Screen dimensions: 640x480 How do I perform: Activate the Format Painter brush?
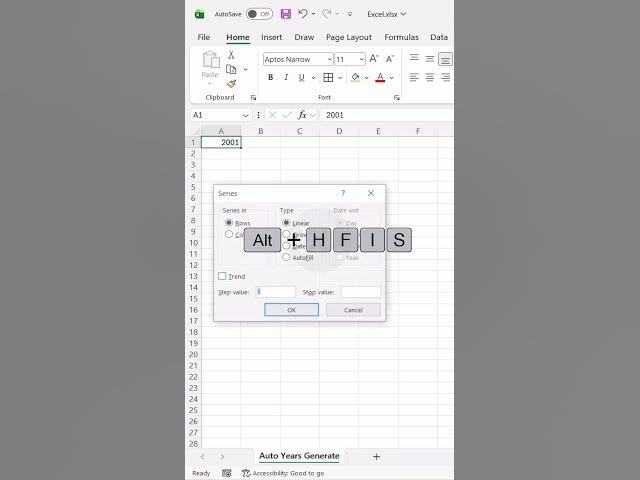[231, 84]
